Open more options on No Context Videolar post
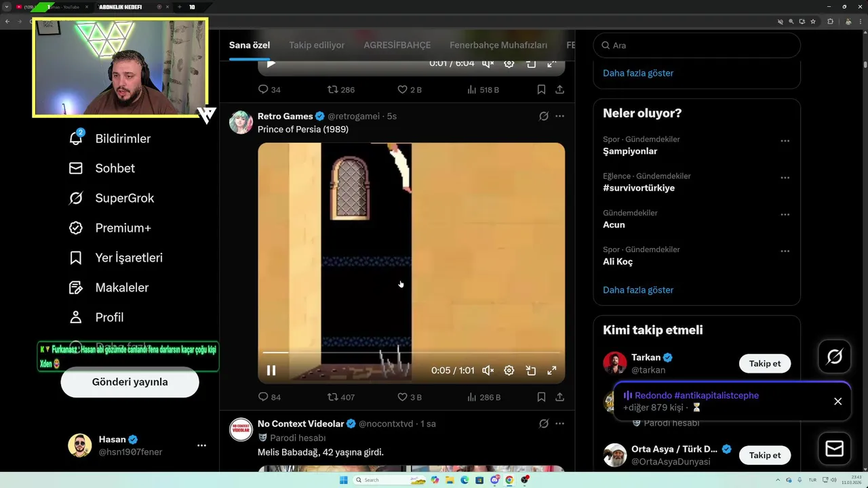868x488 pixels. tap(559, 424)
